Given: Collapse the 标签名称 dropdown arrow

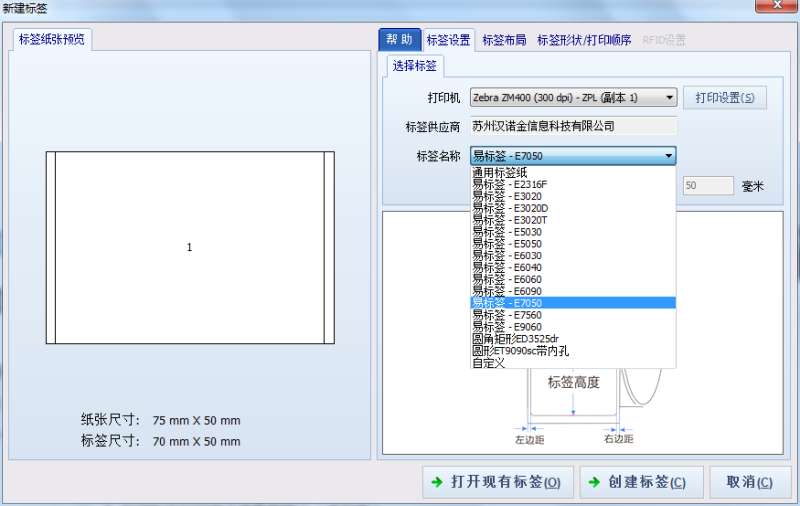Looking at the screenshot, I should [668, 156].
